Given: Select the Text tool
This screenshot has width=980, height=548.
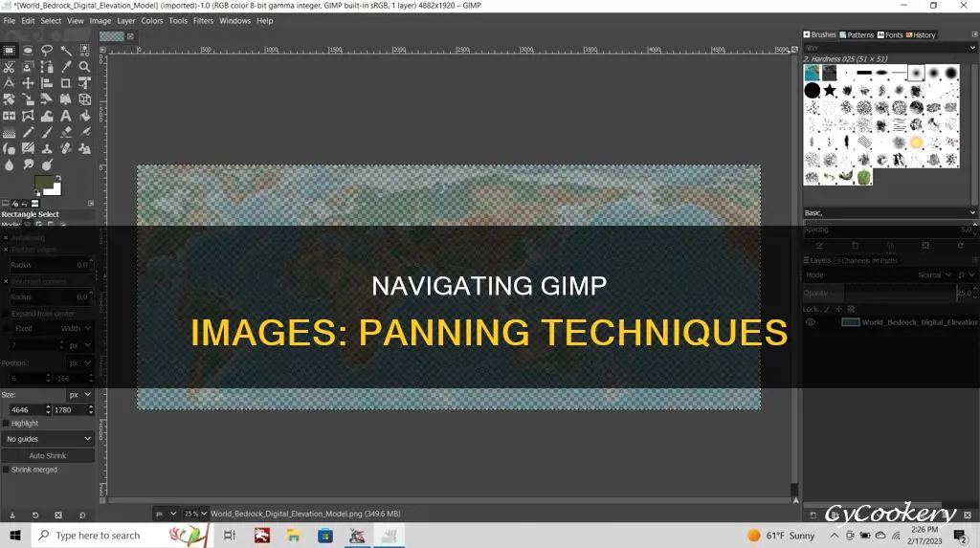Looking at the screenshot, I should point(66,116).
